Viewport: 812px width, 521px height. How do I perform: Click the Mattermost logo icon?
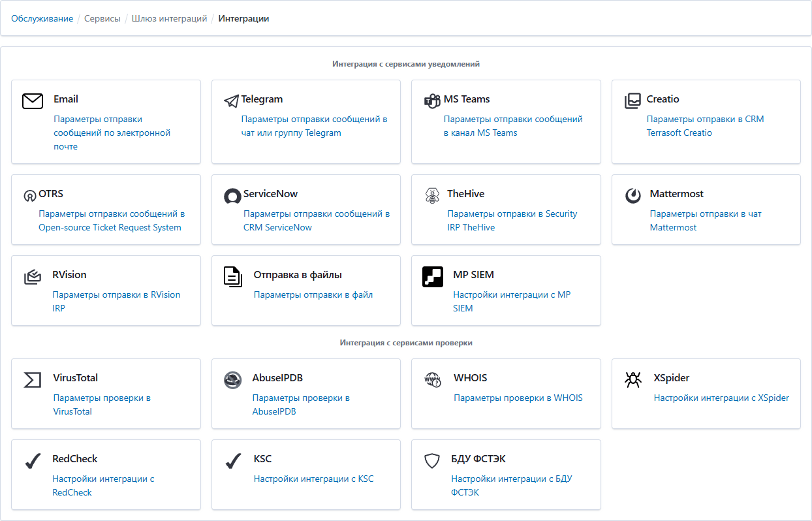(633, 195)
